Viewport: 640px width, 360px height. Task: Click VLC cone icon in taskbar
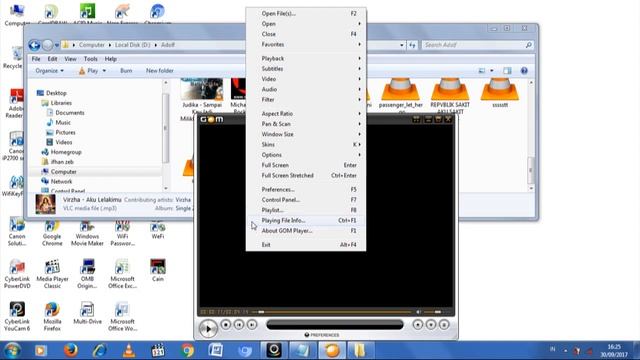click(129, 351)
